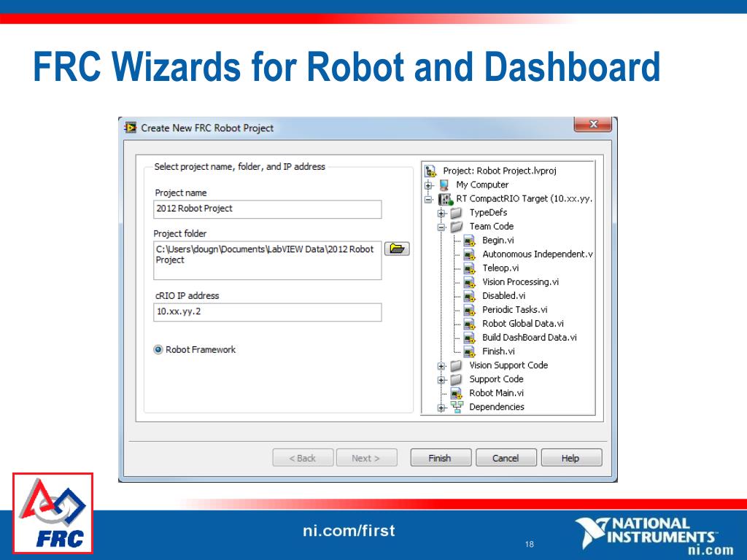747x560 pixels.
Task: Collapse the Team Code folder node
Action: pos(441,227)
